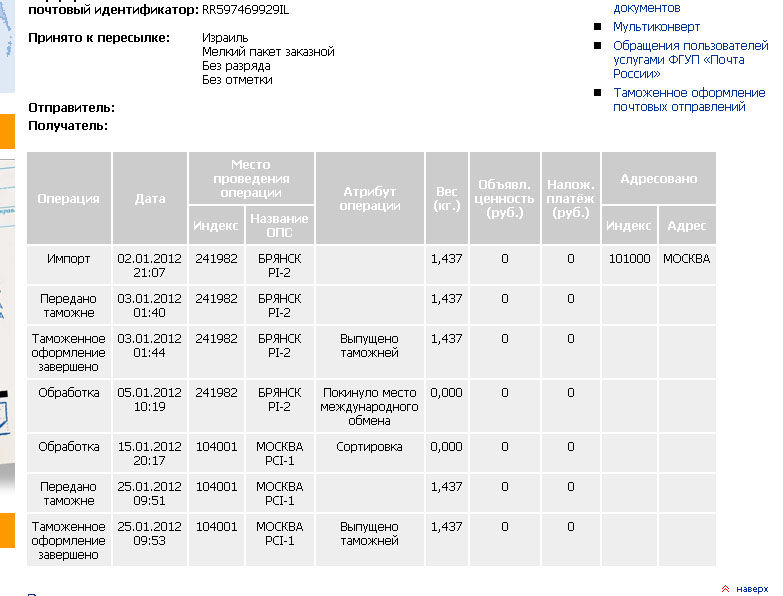This screenshot has width=783, height=596.
Task: Click the «Название ОПС» sub-header
Action: pos(279,226)
